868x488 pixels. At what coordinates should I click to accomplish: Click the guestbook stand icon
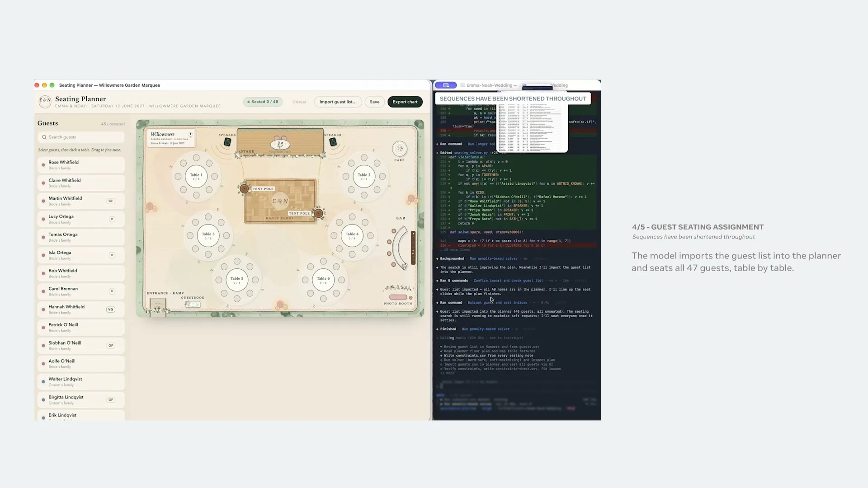(x=193, y=305)
